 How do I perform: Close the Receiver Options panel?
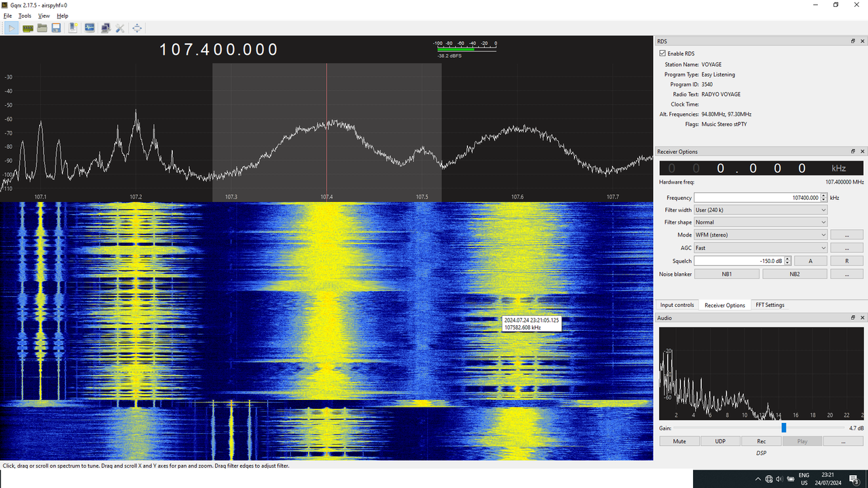863,152
